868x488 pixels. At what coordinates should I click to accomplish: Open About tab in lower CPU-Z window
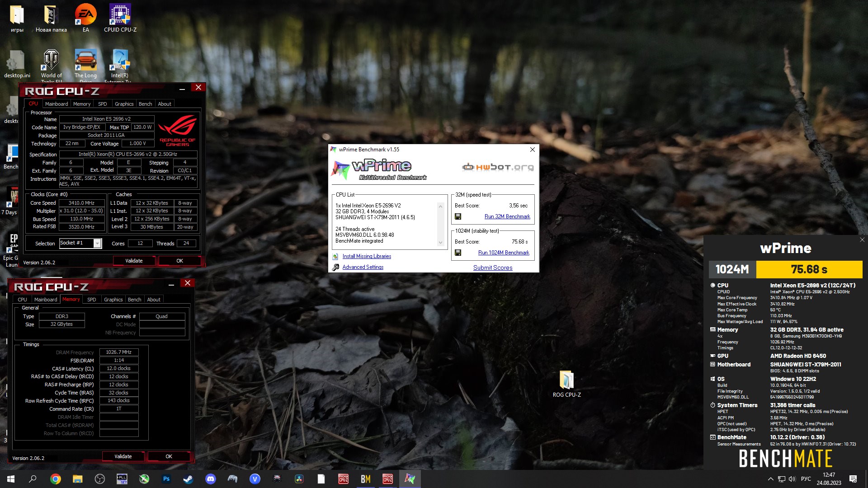(x=154, y=300)
